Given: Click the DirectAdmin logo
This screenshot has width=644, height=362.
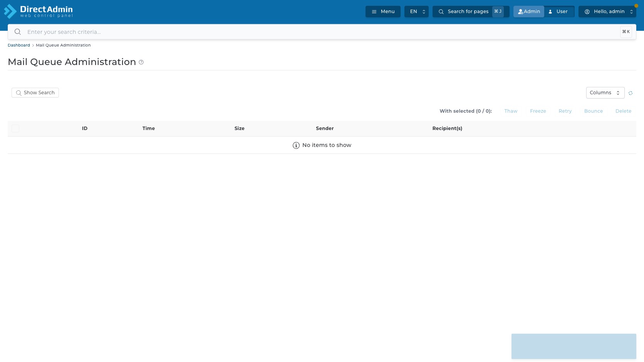Looking at the screenshot, I should pyautogui.click(x=38, y=12).
